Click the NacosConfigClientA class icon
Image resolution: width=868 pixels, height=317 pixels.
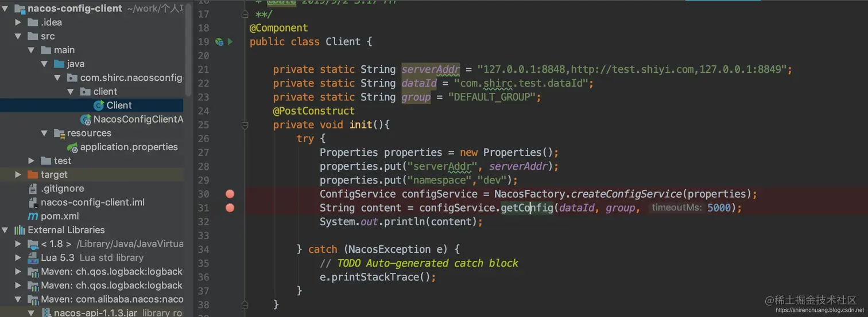[x=86, y=119]
